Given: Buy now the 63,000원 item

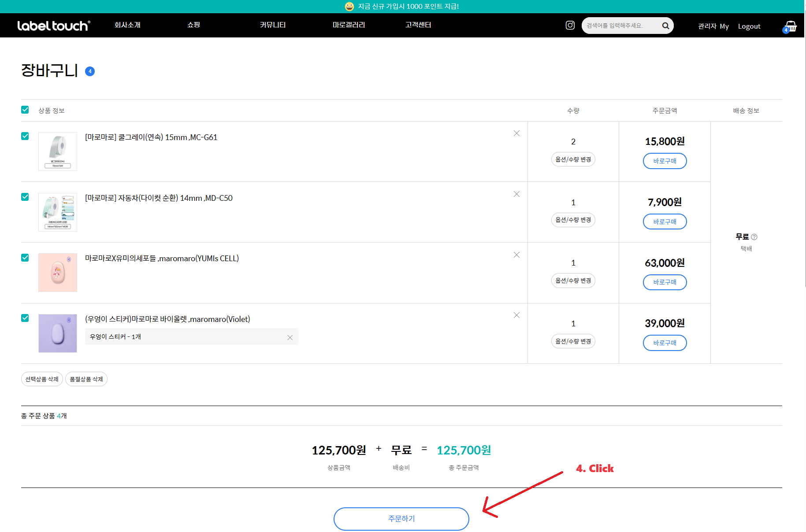Looking at the screenshot, I should tap(665, 282).
